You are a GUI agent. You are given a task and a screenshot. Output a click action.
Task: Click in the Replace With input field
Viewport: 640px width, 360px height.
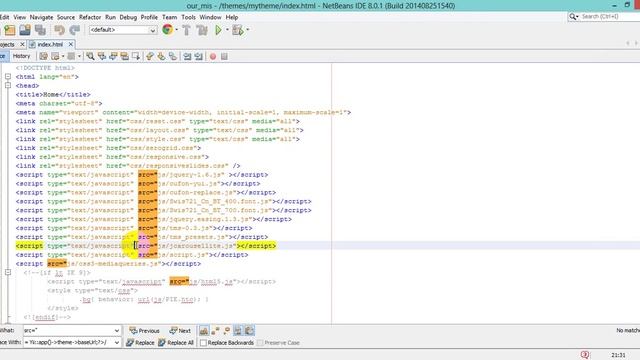68,342
